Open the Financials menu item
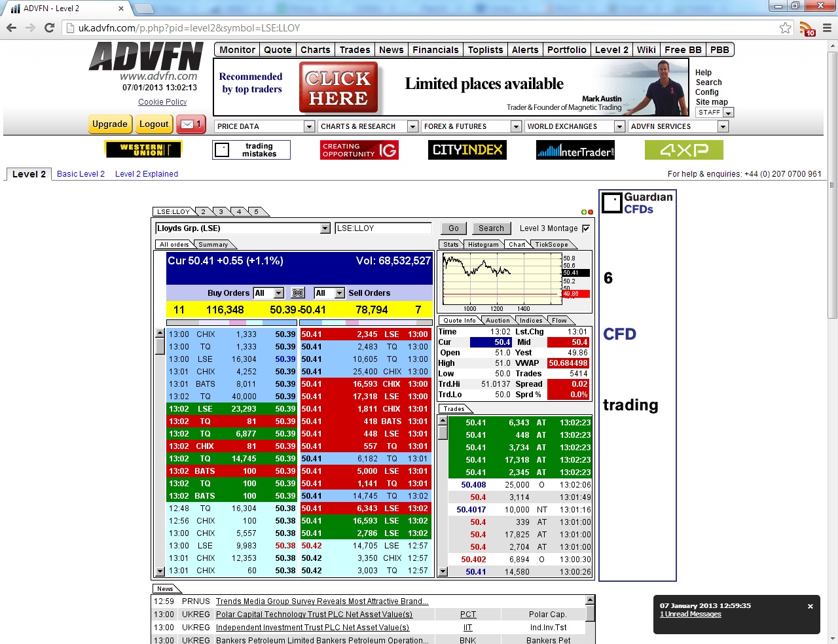The height and width of the screenshot is (644, 838). (435, 50)
